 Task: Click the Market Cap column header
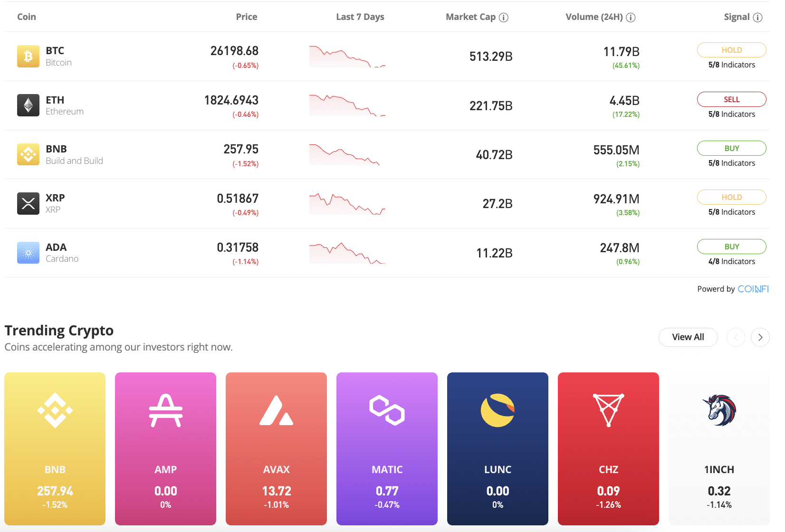(x=470, y=17)
